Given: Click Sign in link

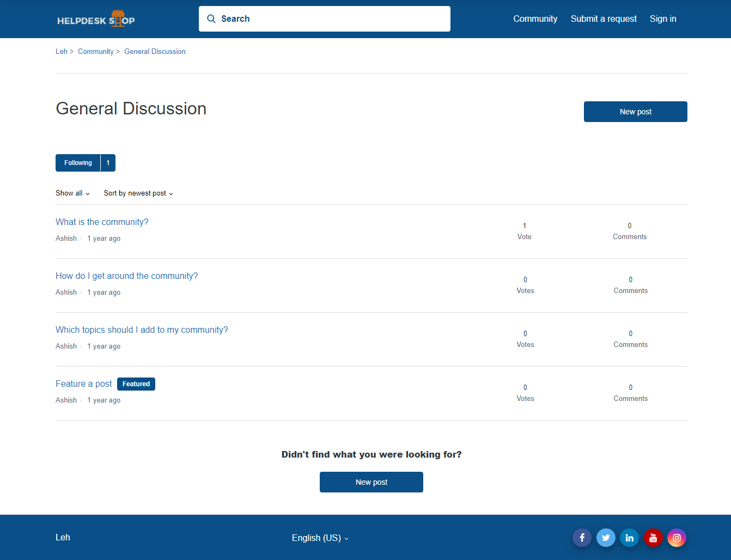Looking at the screenshot, I should point(663,19).
